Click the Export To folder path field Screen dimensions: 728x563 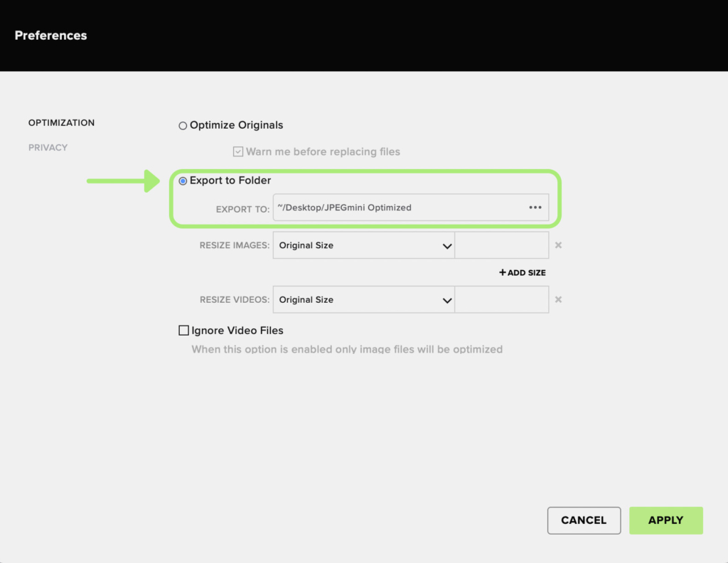[x=398, y=208]
